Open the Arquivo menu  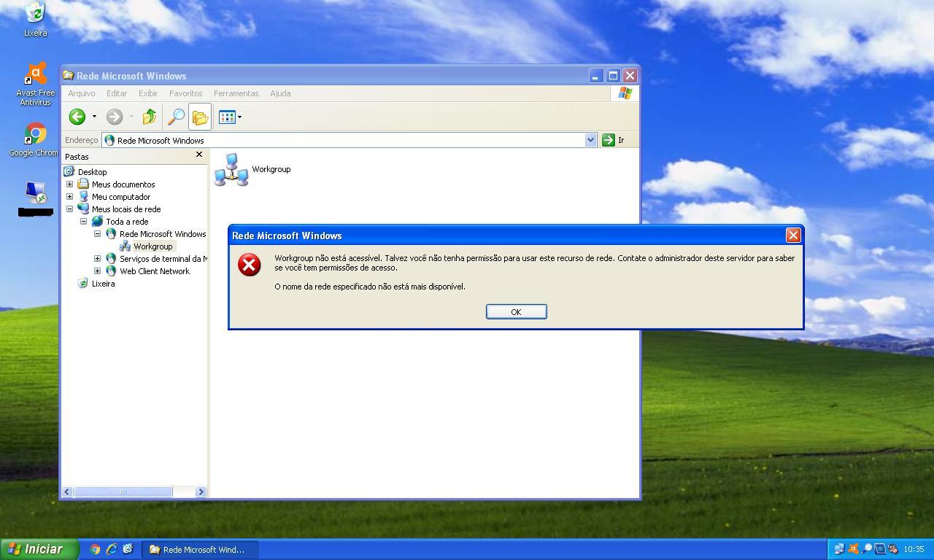[82, 93]
